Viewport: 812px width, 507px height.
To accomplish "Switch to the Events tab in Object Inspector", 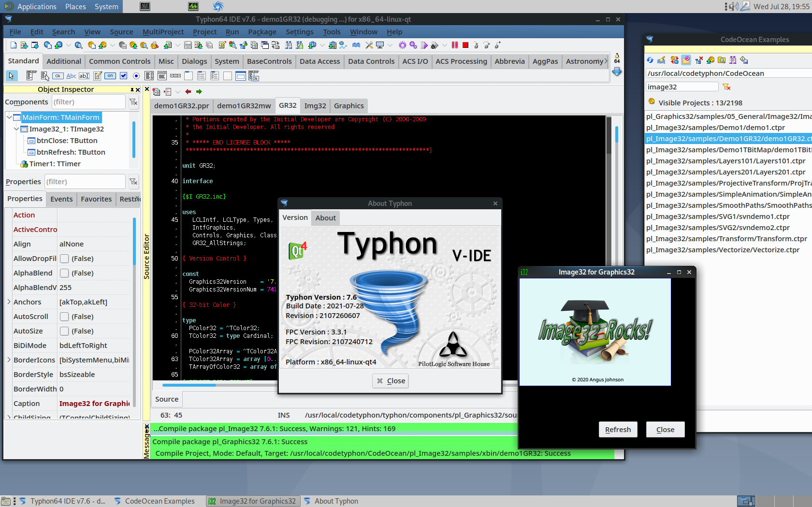I will [61, 199].
